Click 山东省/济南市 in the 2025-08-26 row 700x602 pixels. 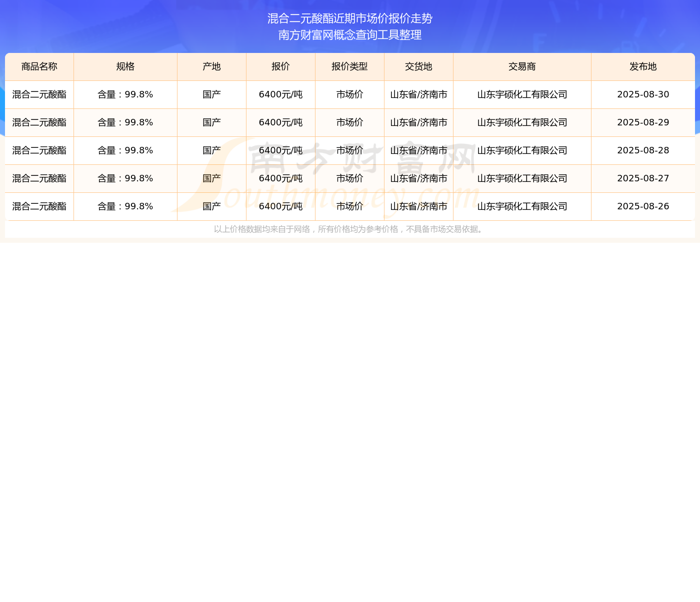[418, 207]
